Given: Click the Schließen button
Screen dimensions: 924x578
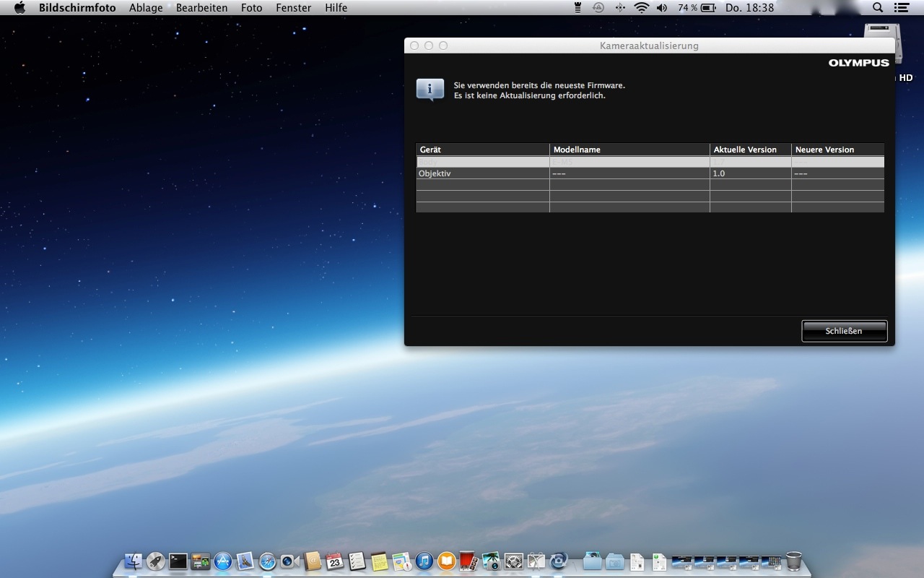Looking at the screenshot, I should 844,331.
